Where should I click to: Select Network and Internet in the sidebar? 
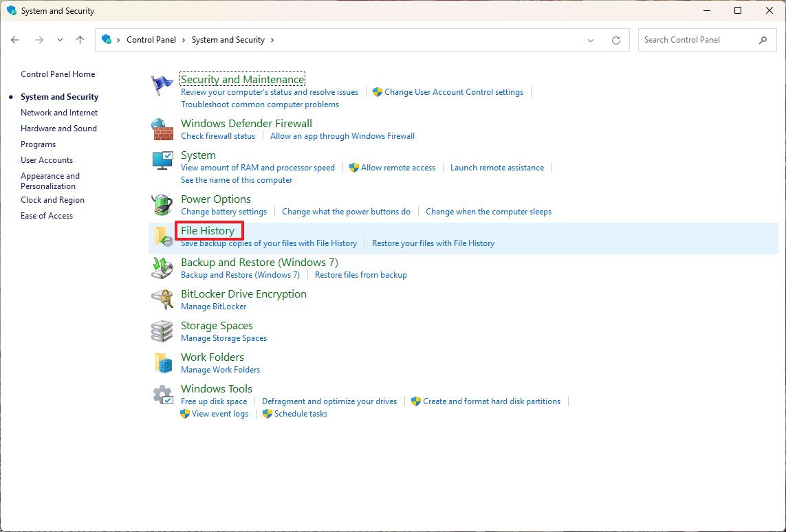[x=59, y=112]
